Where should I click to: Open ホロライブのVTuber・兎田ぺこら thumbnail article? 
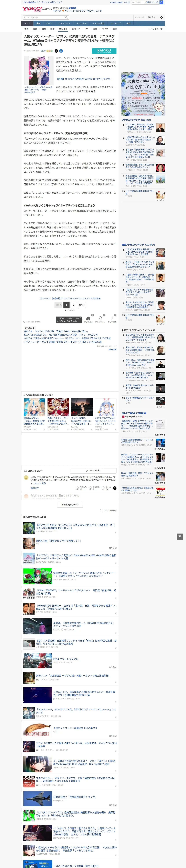[x=106, y=407]
